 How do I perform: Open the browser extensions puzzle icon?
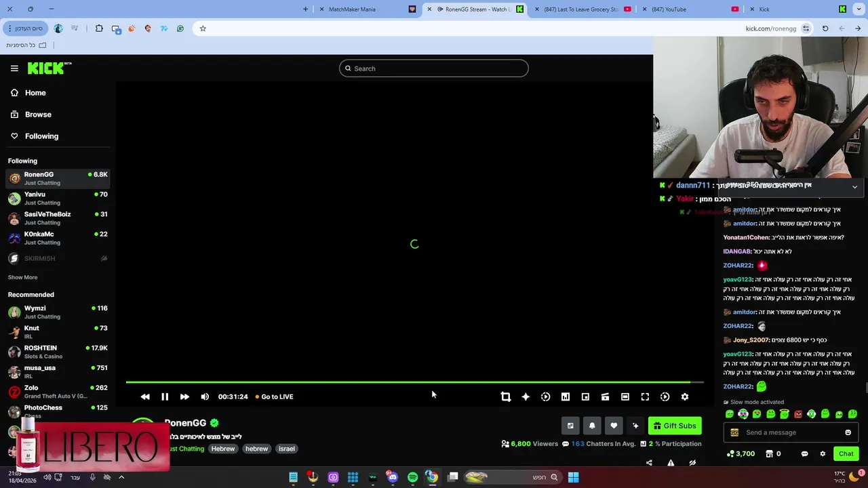(99, 28)
